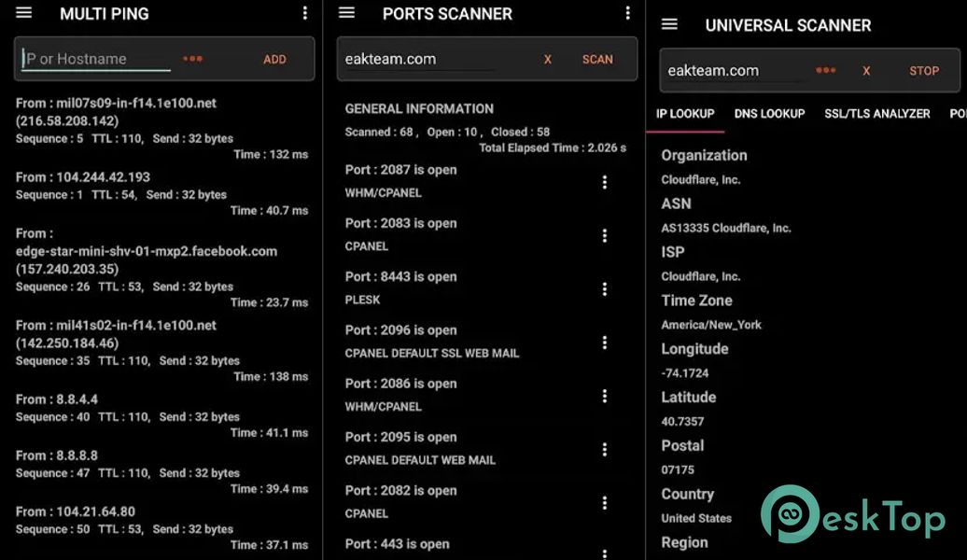This screenshot has height=560, width=967.
Task: Open the overflow menu in Multi Ping
Action: 304,13
